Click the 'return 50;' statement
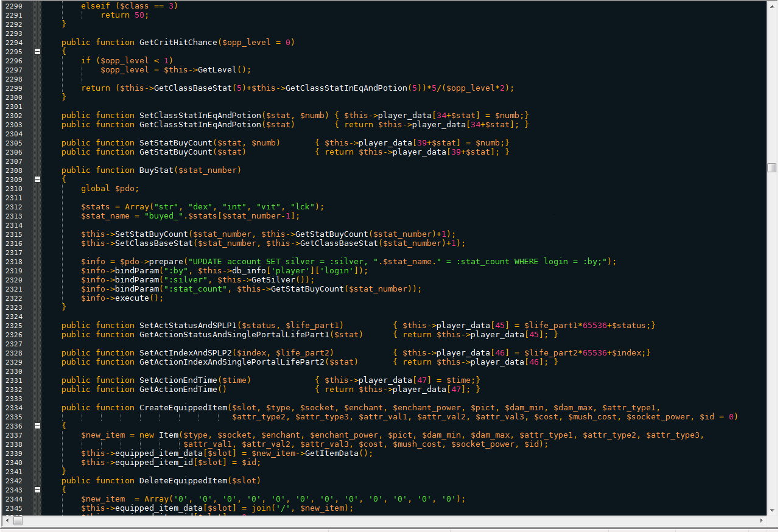The height and width of the screenshot is (532, 780). click(125, 15)
